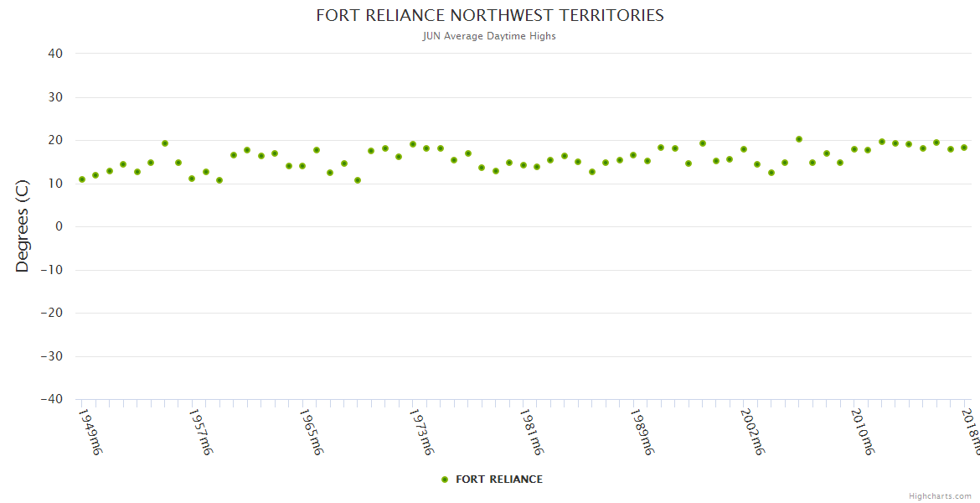
Task: Click the subtitle JUN Average Daytime Highs
Action: coord(489,36)
